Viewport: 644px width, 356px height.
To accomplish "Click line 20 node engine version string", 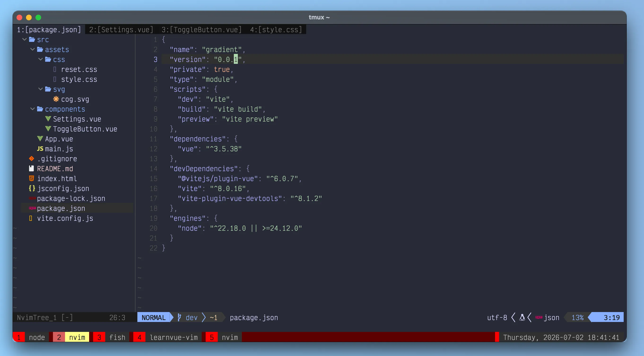I will point(256,228).
